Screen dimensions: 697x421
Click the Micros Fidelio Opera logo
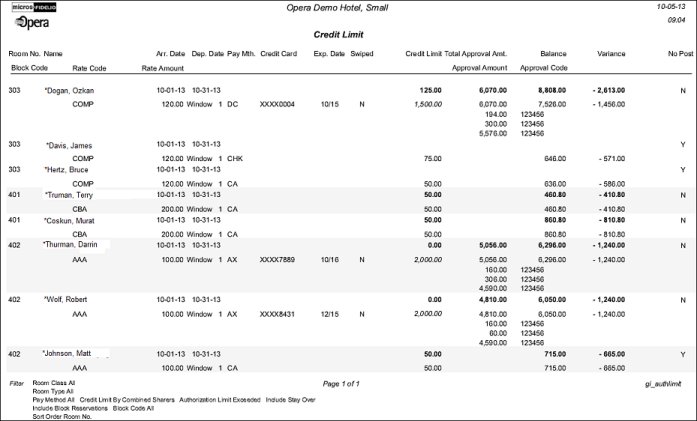point(32,14)
